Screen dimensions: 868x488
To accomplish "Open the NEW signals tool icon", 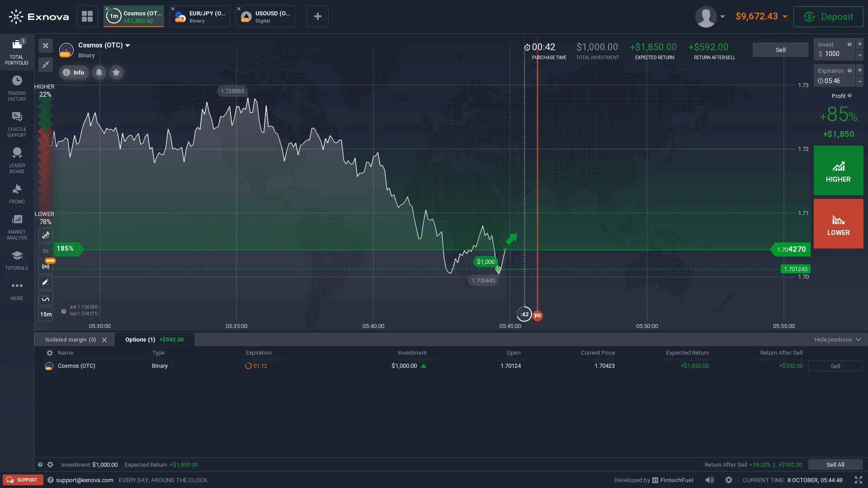I will click(x=46, y=267).
